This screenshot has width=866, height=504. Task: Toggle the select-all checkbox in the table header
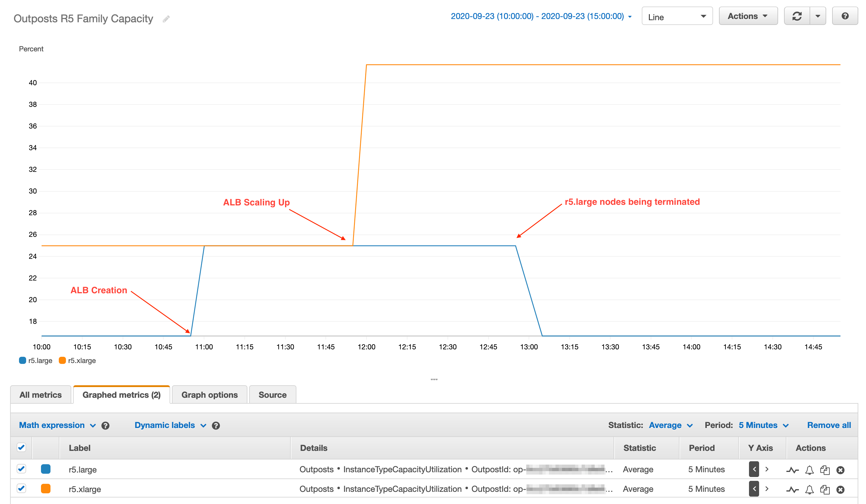[x=21, y=447]
